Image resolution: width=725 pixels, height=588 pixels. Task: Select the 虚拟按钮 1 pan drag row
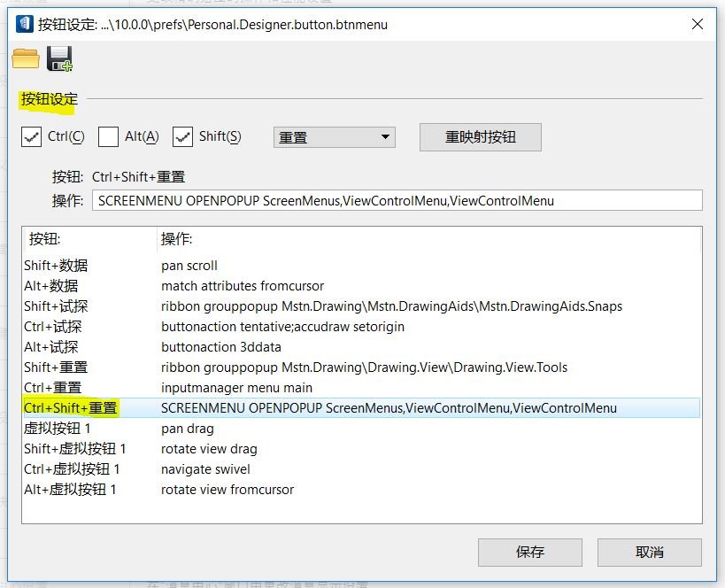click(x=361, y=429)
